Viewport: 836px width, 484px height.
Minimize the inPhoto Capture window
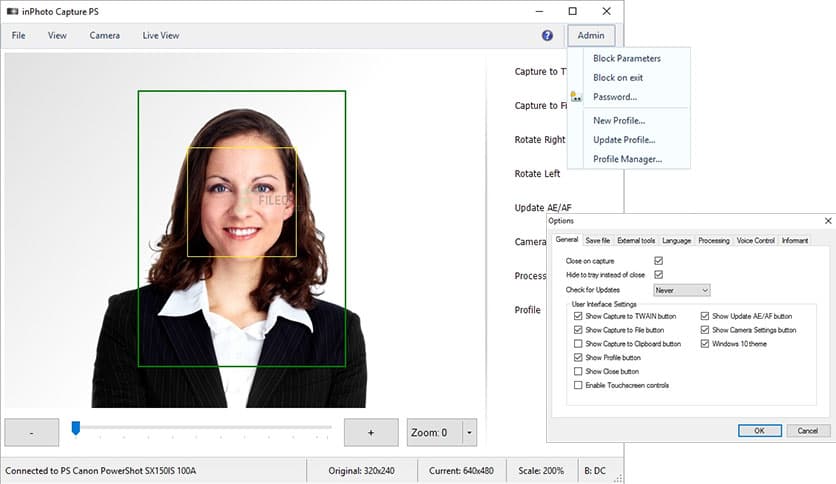coord(539,10)
